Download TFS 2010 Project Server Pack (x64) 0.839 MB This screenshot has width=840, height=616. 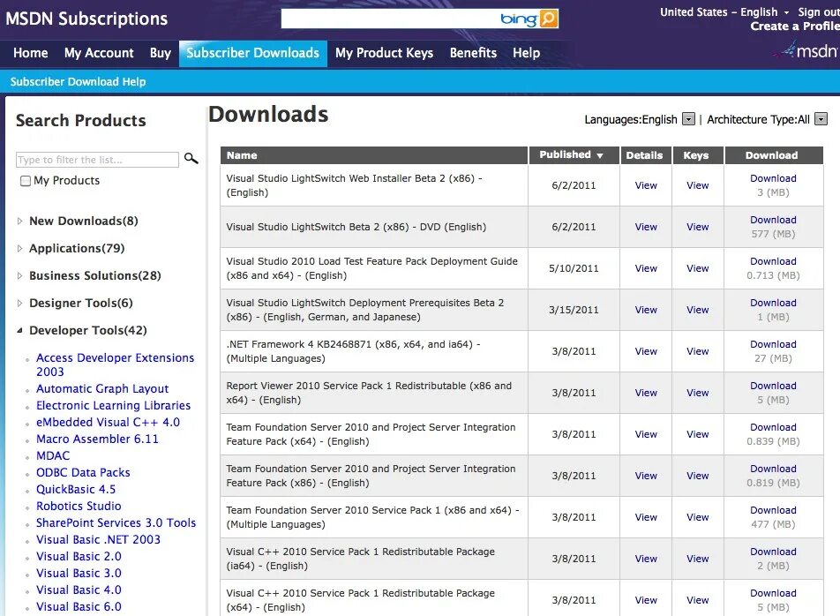(773, 427)
